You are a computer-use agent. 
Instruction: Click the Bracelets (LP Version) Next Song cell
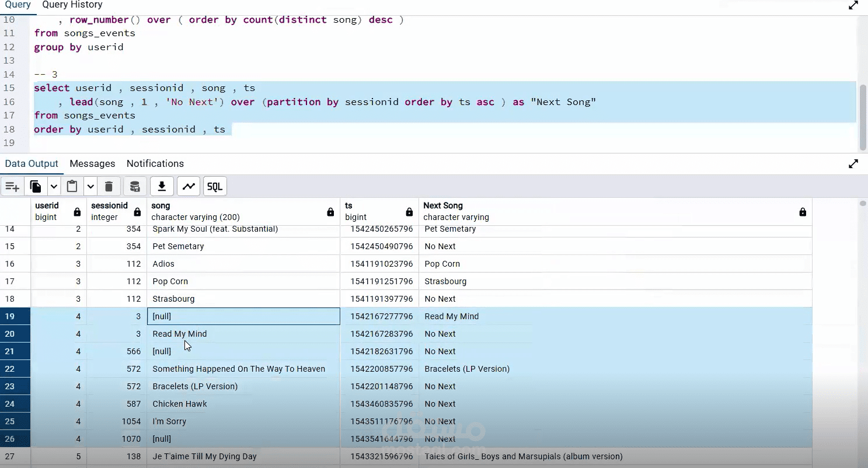(615, 369)
